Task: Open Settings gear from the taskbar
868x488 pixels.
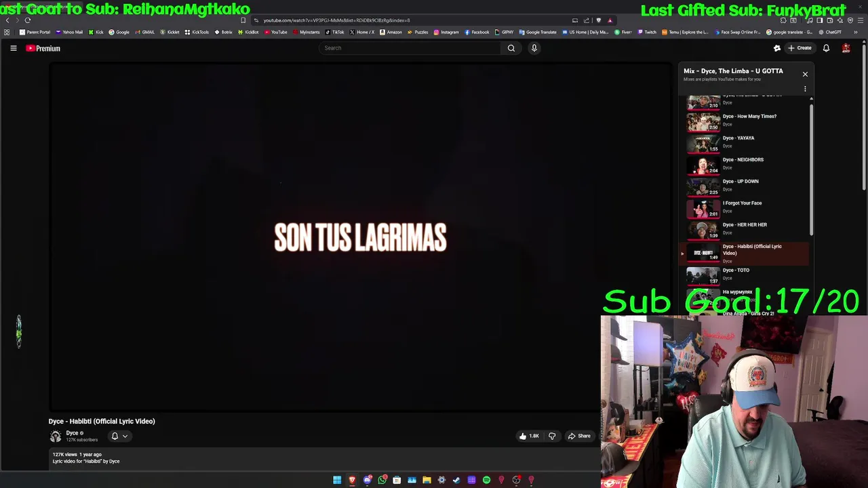Action: pos(441,480)
